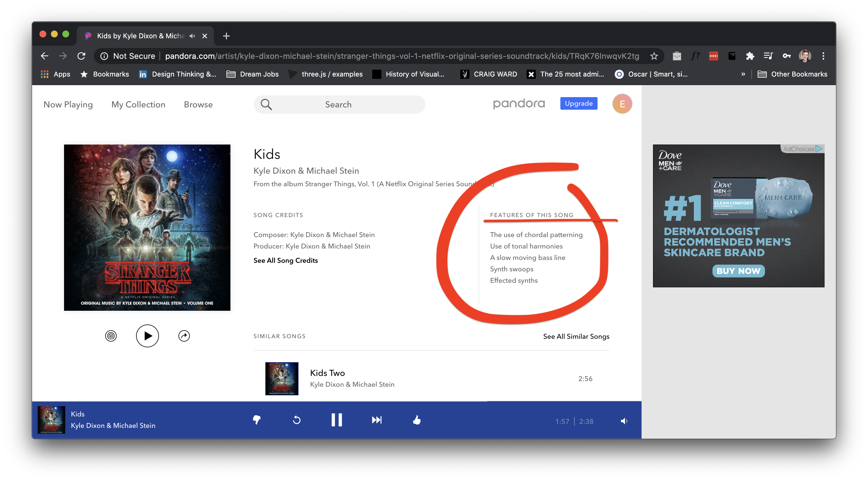Select the Kids by Kyle Dixon tab

(x=145, y=36)
